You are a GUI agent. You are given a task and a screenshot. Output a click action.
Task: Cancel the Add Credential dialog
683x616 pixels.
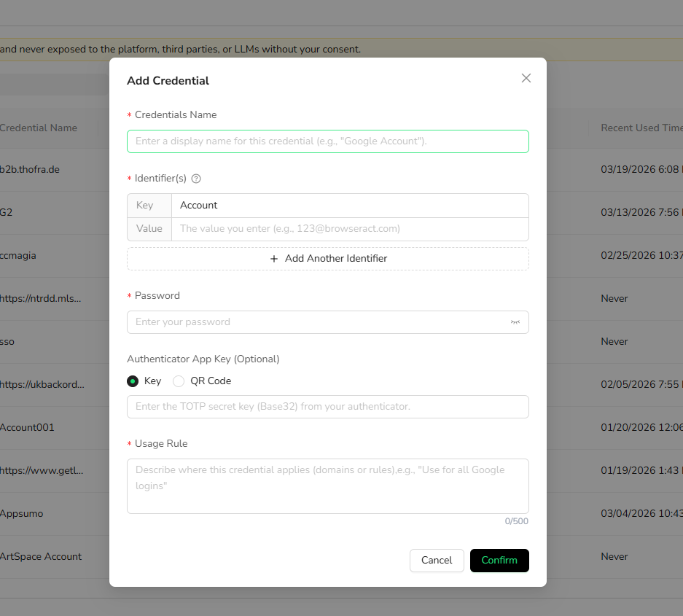[437, 561]
